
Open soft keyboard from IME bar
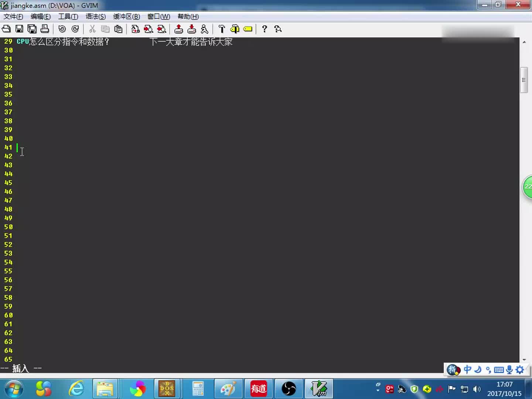coord(499,369)
